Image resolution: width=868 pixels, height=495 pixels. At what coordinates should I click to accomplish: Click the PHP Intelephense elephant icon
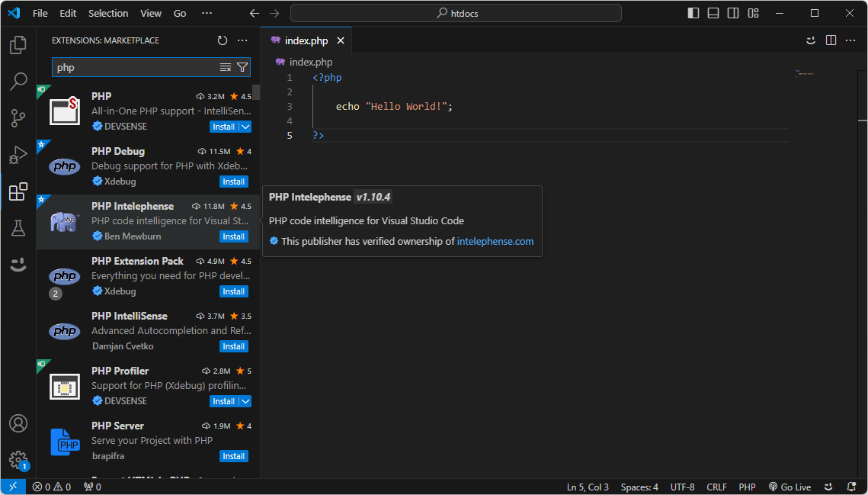pyautogui.click(x=65, y=222)
